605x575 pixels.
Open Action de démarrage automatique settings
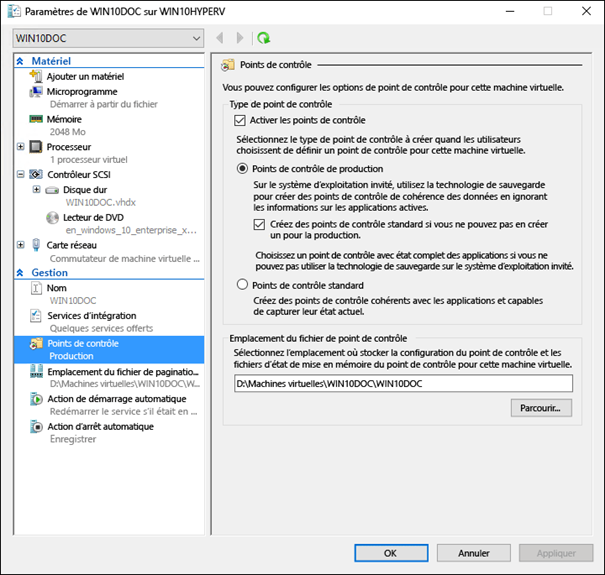[117, 399]
